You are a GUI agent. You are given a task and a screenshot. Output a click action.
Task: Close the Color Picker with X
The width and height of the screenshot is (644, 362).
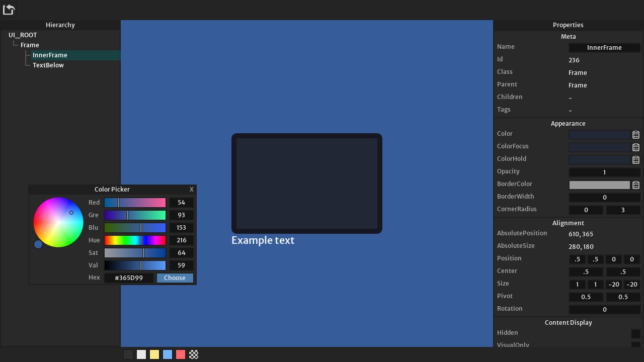[191, 190]
